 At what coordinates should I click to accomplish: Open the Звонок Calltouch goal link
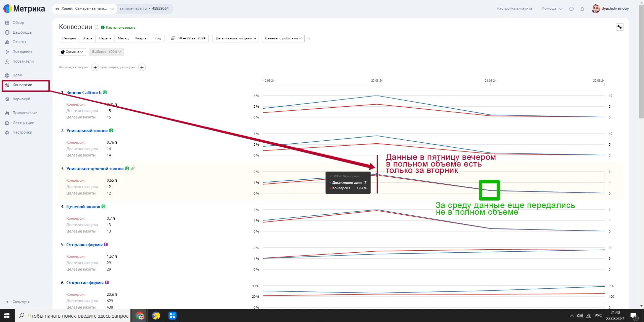point(84,93)
